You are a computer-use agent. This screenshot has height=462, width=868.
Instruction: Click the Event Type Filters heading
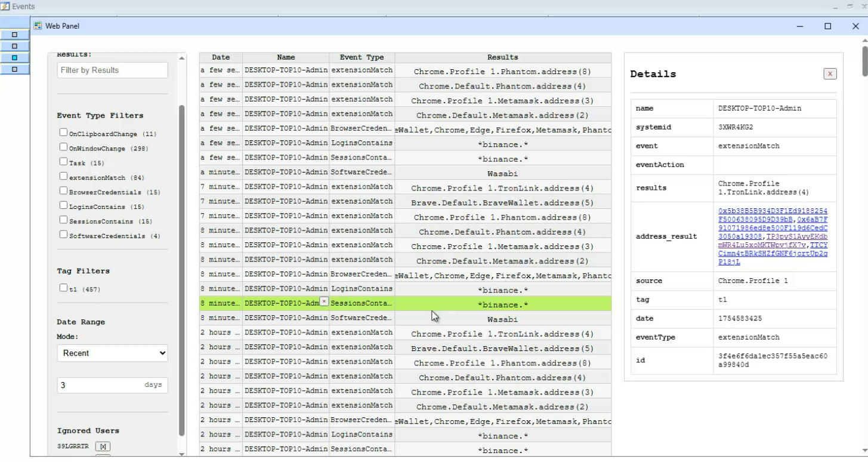coord(100,115)
